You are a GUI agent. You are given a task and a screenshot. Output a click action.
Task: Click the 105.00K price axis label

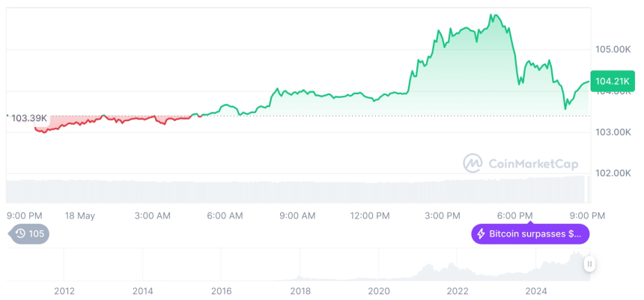[612, 49]
